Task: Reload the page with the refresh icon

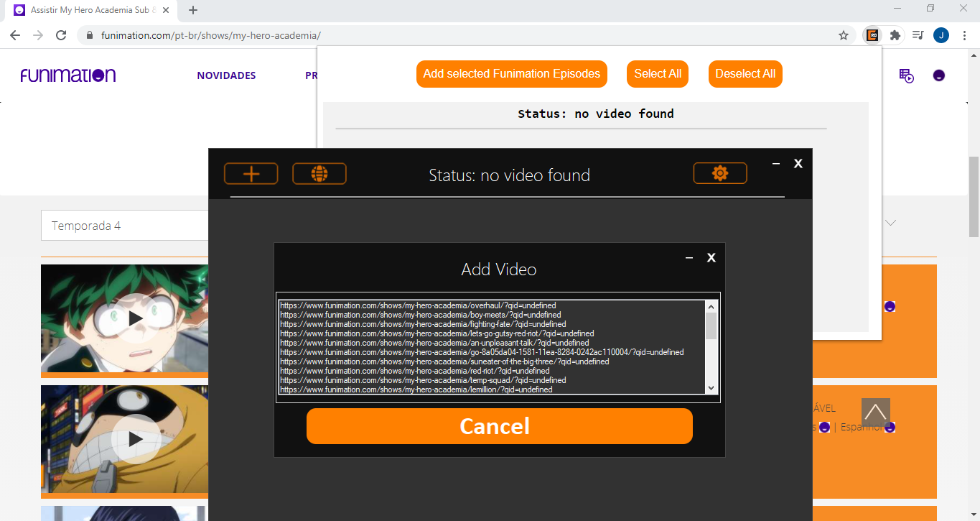Action: tap(61, 34)
